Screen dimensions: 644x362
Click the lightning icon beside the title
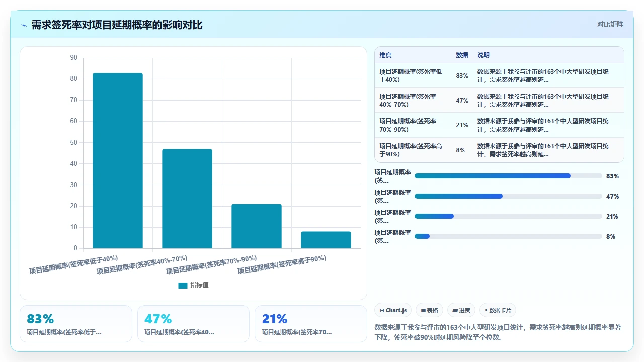24,25
